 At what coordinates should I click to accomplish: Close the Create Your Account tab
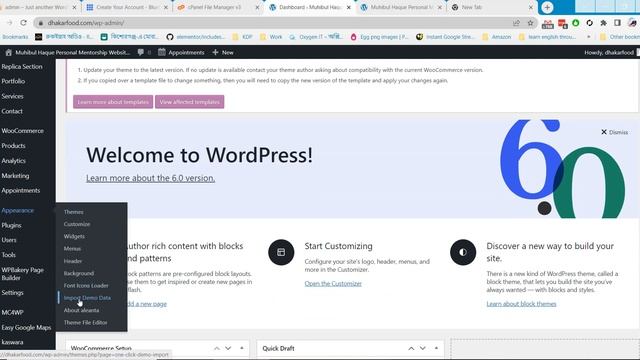(x=166, y=7)
